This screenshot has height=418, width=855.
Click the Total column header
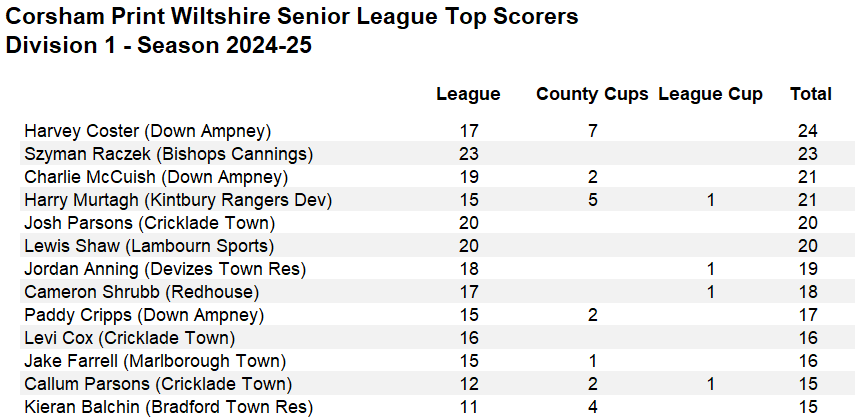click(810, 94)
